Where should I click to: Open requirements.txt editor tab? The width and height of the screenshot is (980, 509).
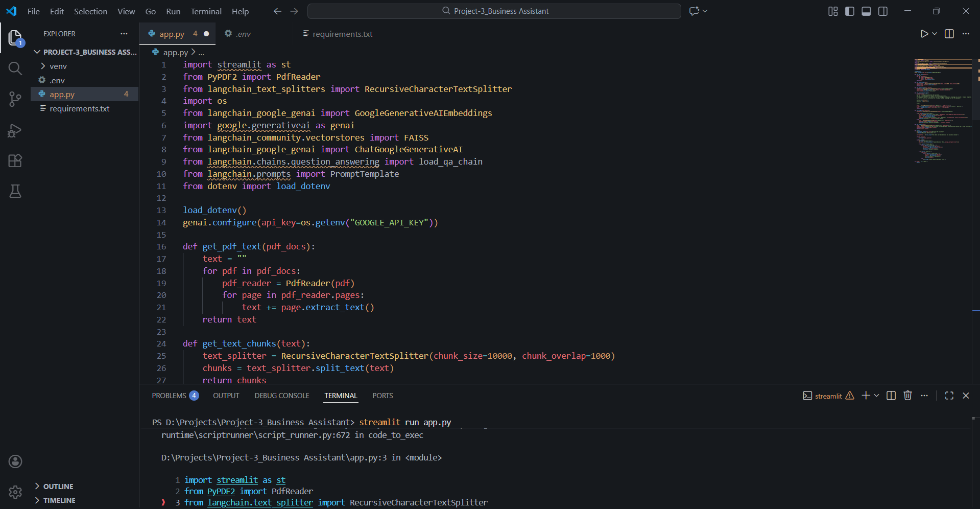(x=342, y=34)
